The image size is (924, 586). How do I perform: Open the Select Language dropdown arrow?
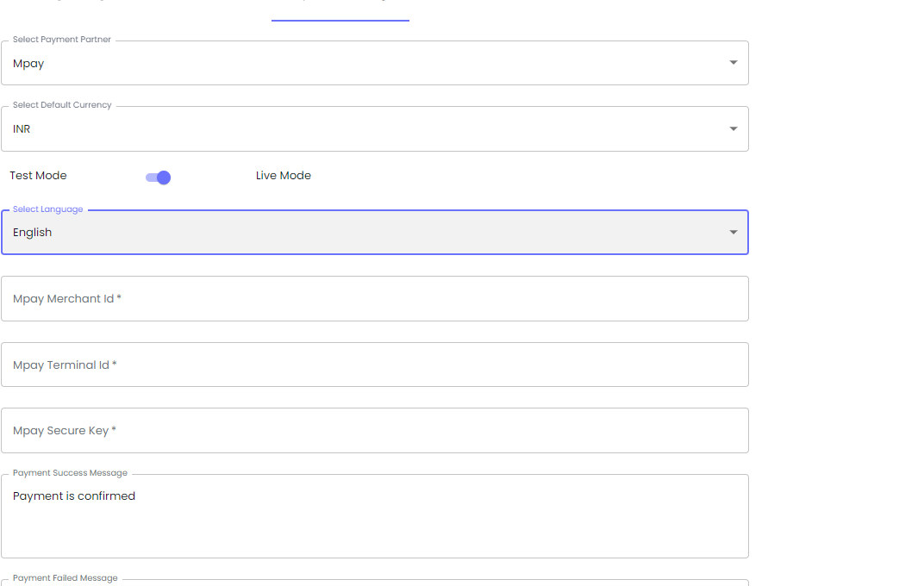tap(733, 233)
